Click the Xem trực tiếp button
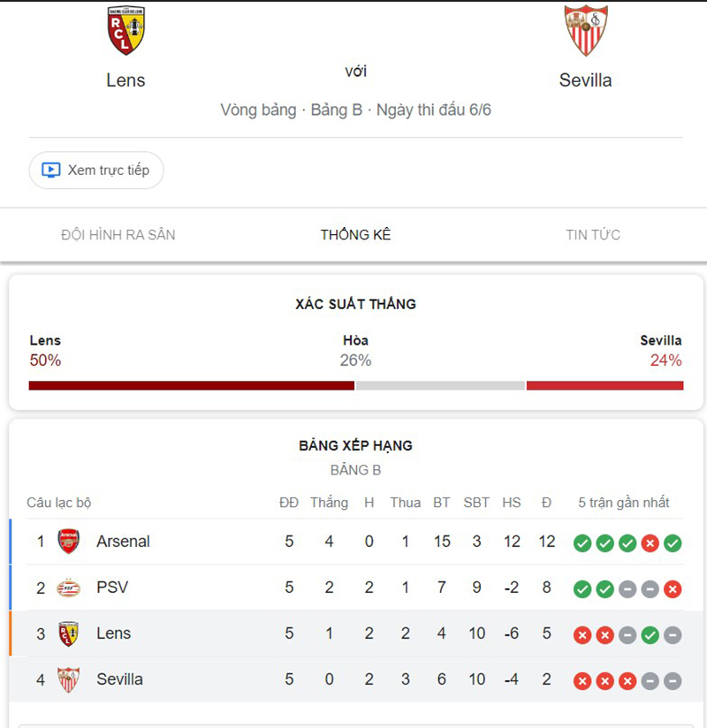 (95, 170)
